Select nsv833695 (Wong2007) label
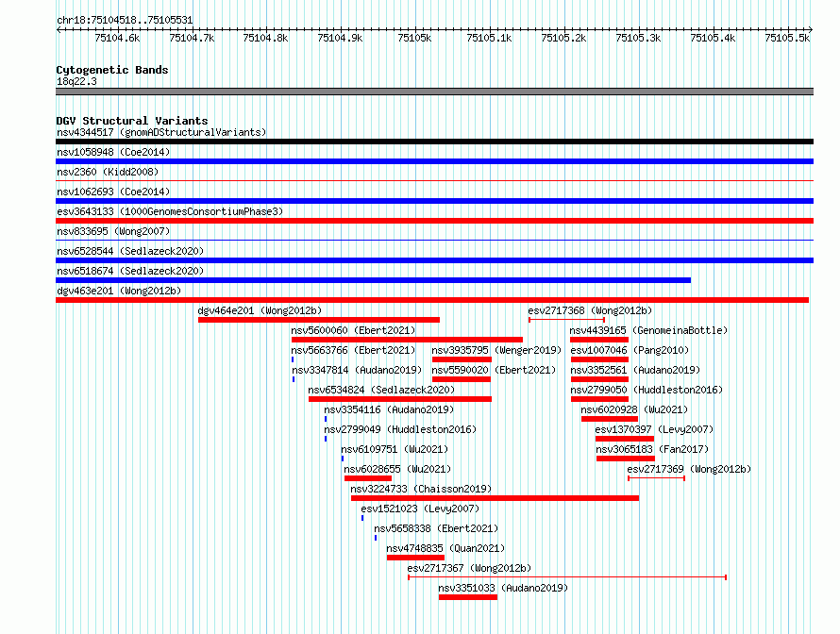Viewport: 840px width, 634px height. click(x=113, y=231)
